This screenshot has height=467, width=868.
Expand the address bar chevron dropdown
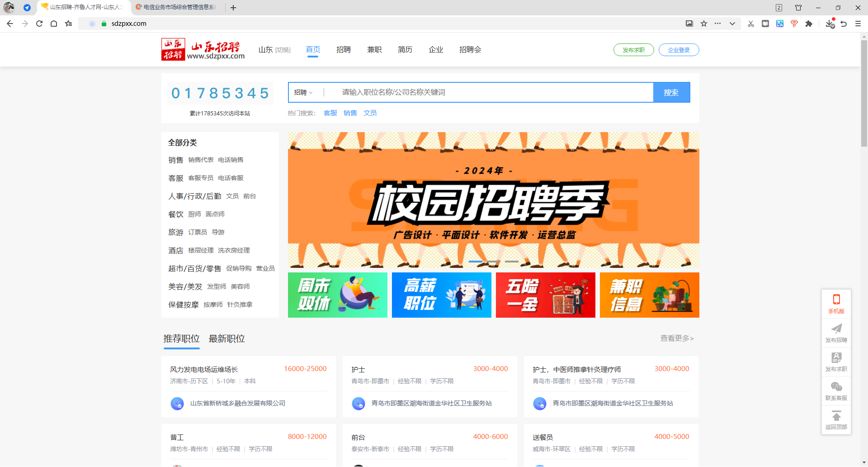732,24
